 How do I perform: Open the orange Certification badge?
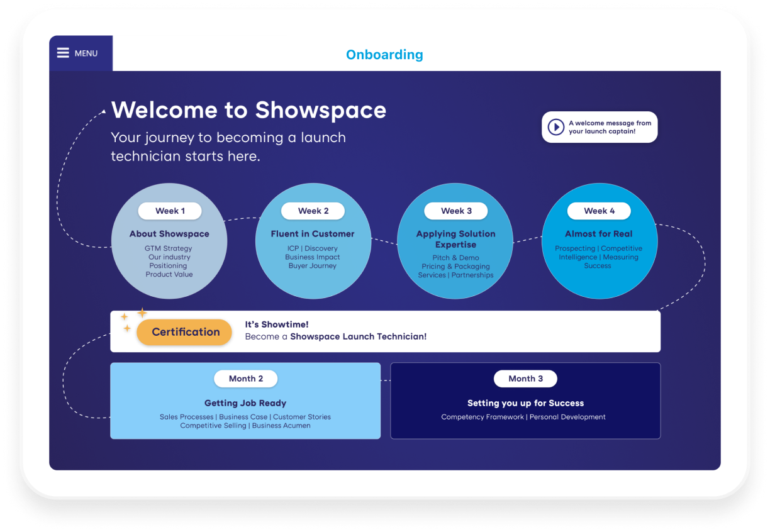[x=184, y=332]
